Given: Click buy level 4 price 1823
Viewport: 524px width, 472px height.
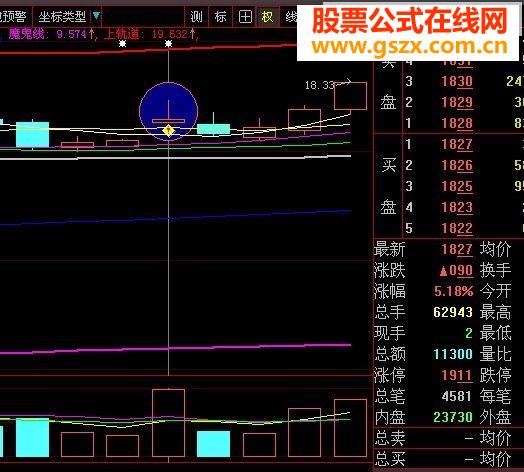Looking at the screenshot, I should pyautogui.click(x=457, y=207).
